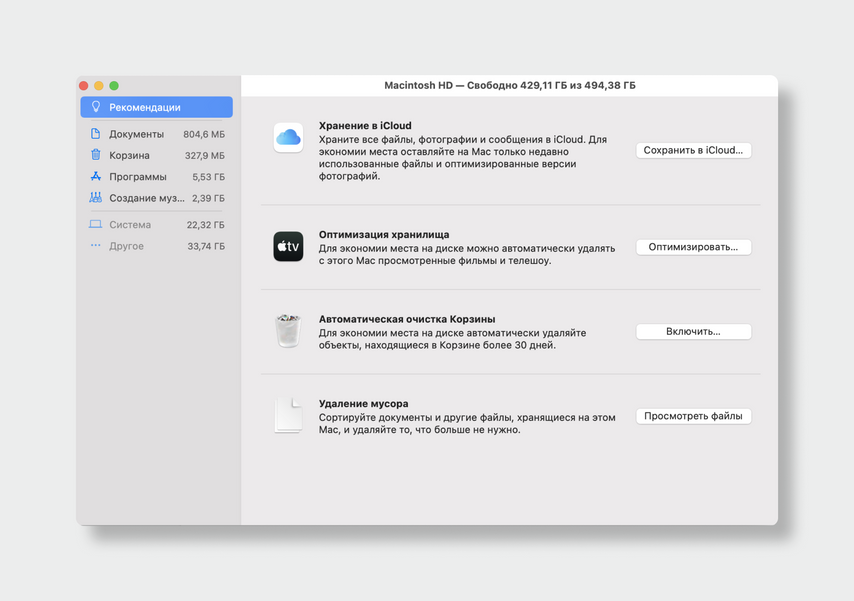Viewport: 854px width, 601px height.
Task: Click the Оптимизация хранилища heading
Action: [x=384, y=234]
